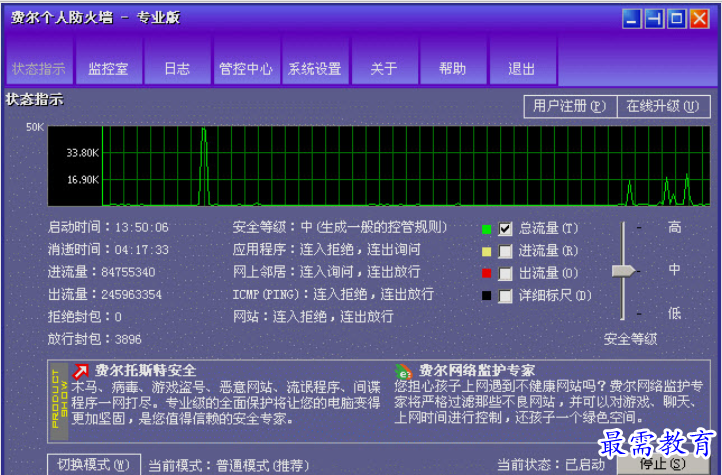
Task: Open 系统设置 tab
Action: [x=315, y=61]
